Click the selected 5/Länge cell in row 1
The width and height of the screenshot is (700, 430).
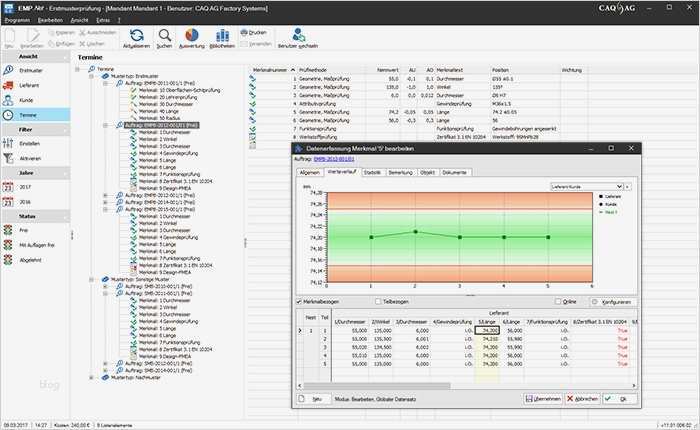click(487, 330)
